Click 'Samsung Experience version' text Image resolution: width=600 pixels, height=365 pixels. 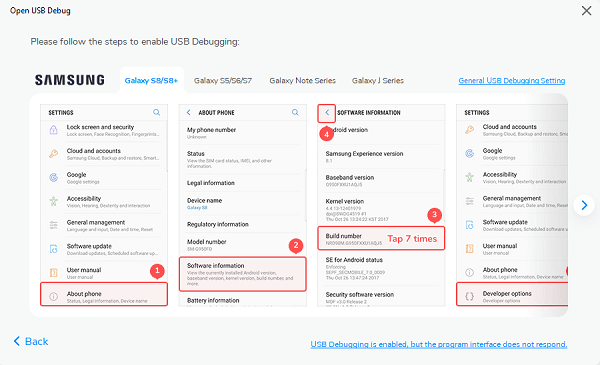tap(364, 153)
